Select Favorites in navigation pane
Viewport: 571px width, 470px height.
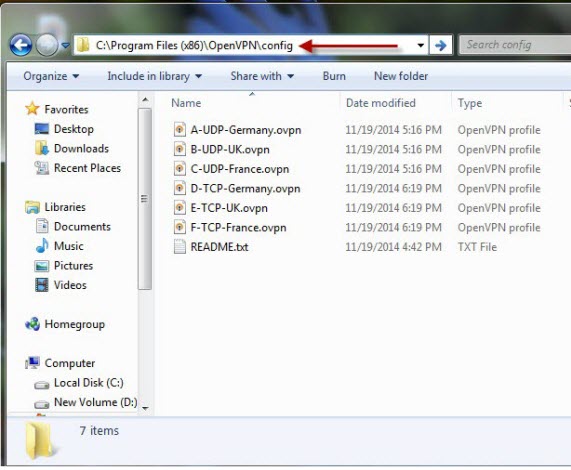pyautogui.click(x=66, y=110)
